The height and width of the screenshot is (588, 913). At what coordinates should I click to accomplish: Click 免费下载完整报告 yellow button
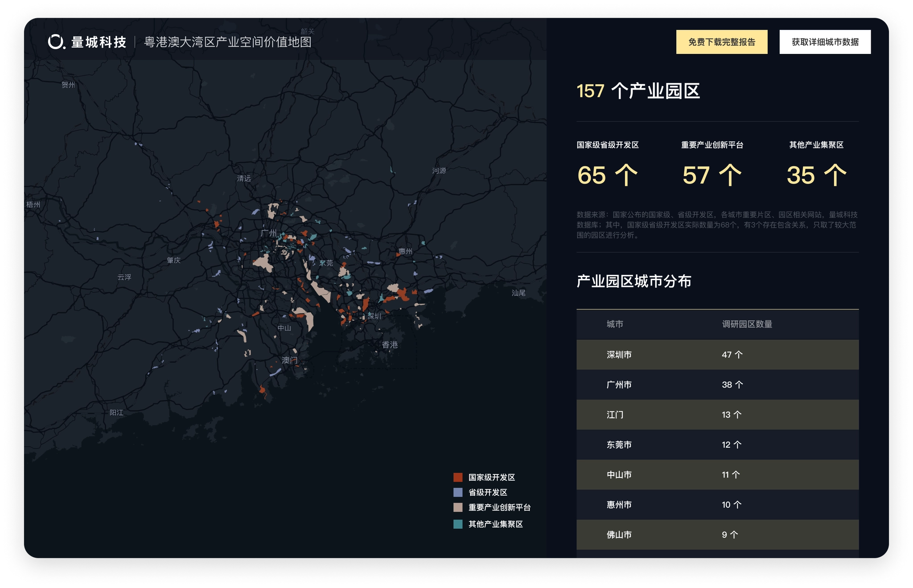(x=721, y=42)
